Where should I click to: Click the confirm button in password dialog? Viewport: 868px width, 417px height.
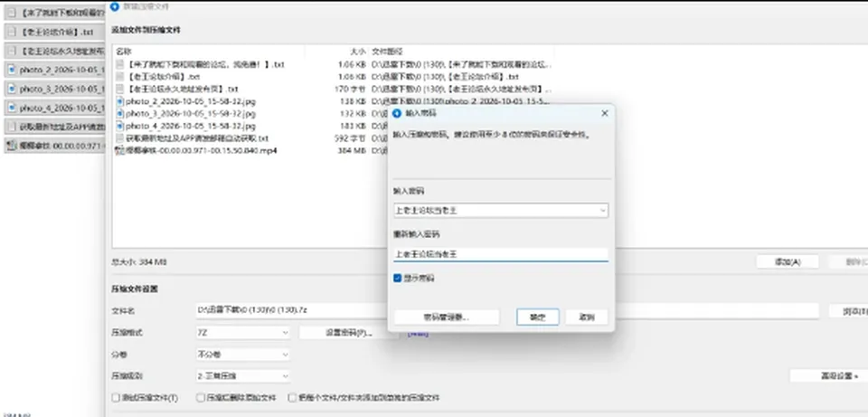click(x=537, y=317)
